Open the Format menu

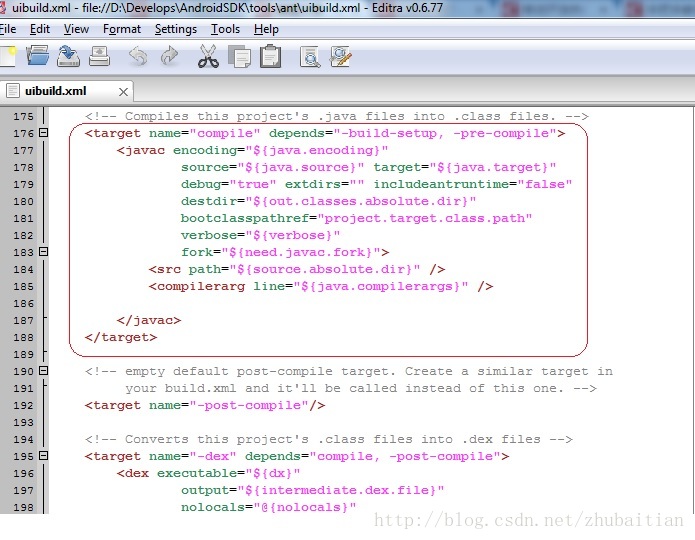[x=122, y=29]
